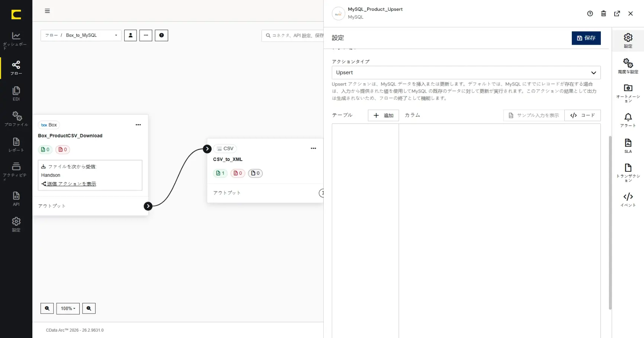Click CSV_to_XML red error badge showing 0
The image size is (644, 338).
(x=238, y=173)
